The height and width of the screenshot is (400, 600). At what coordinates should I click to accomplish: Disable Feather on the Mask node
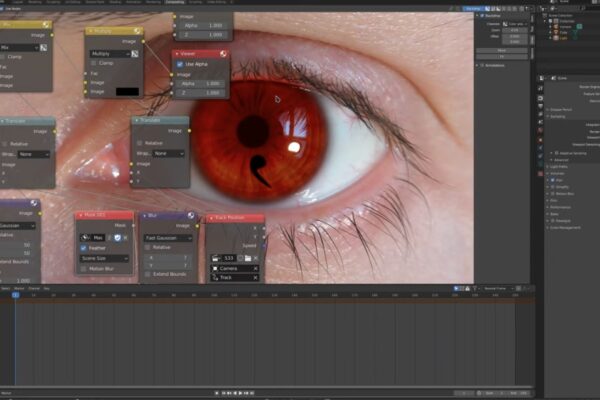(x=83, y=248)
